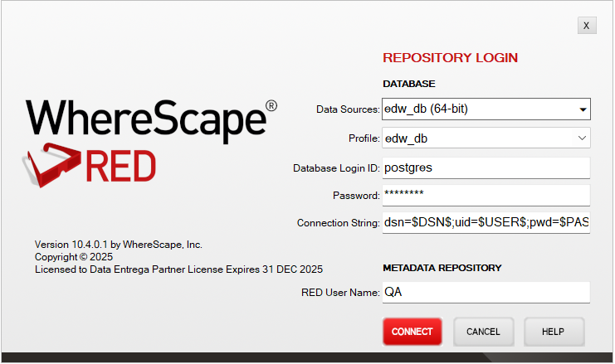Screen dimensions: 615x364
Task: Select the Data Sources combo box showing edw_db (64-bit)
Action: (x=486, y=109)
